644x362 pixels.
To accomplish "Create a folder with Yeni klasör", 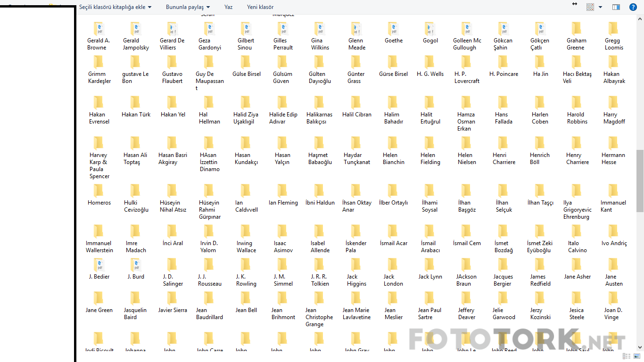I will (260, 7).
